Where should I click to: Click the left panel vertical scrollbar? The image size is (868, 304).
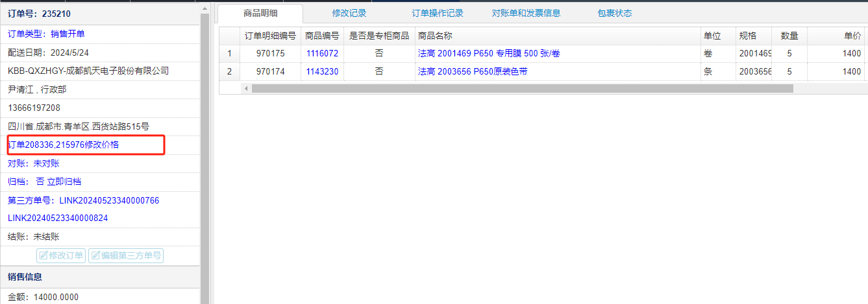point(205,159)
